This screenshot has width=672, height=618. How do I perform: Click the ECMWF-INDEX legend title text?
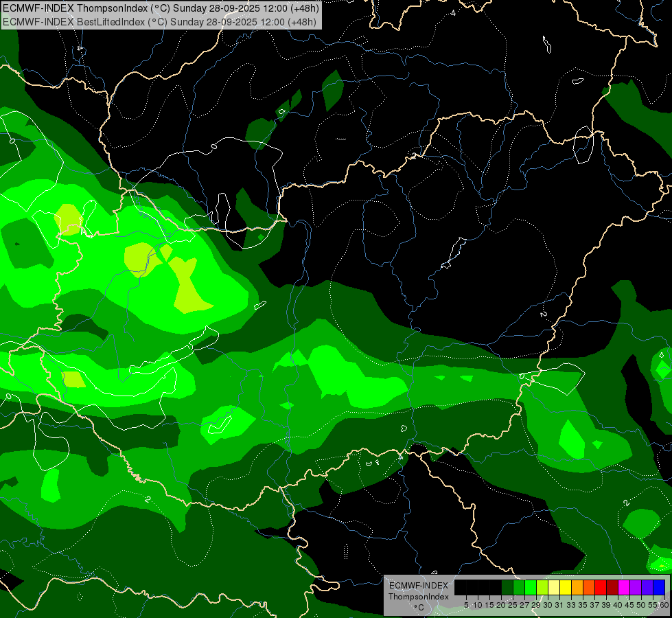(418, 586)
